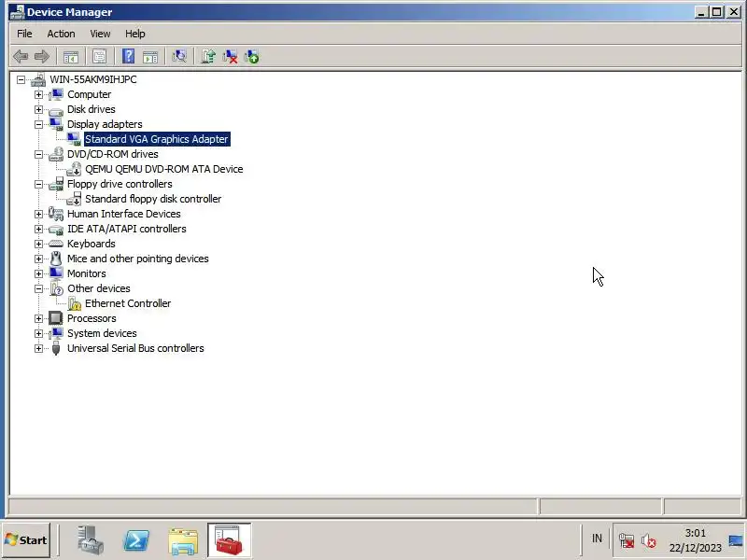Select the Ethernet Controller text
The image size is (747, 560).
[x=128, y=303]
